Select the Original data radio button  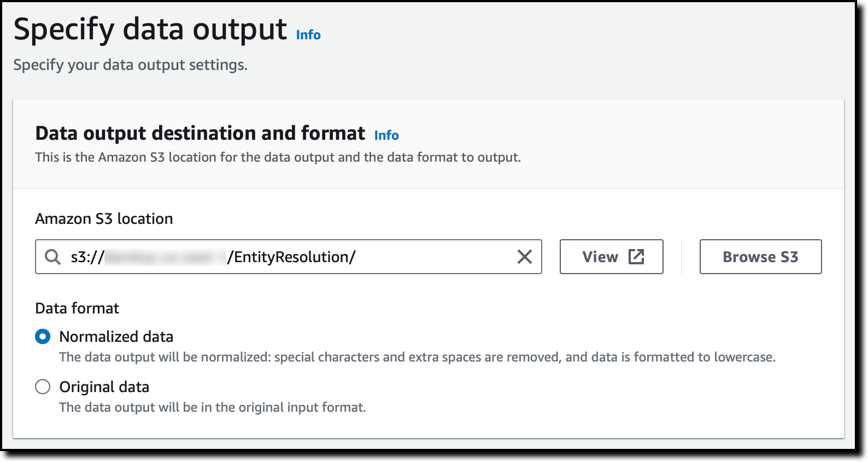pyautogui.click(x=43, y=387)
